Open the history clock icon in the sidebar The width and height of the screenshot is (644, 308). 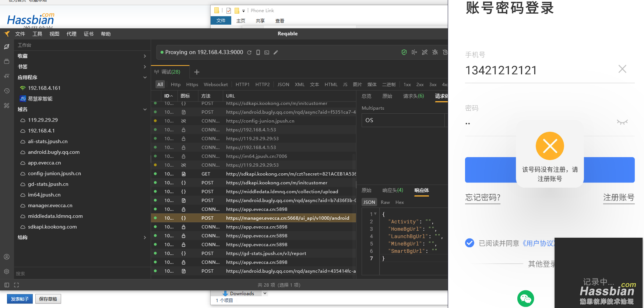7,91
